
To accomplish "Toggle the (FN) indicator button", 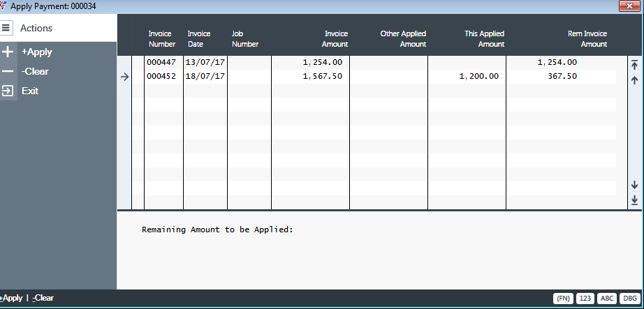I will point(563,299).
